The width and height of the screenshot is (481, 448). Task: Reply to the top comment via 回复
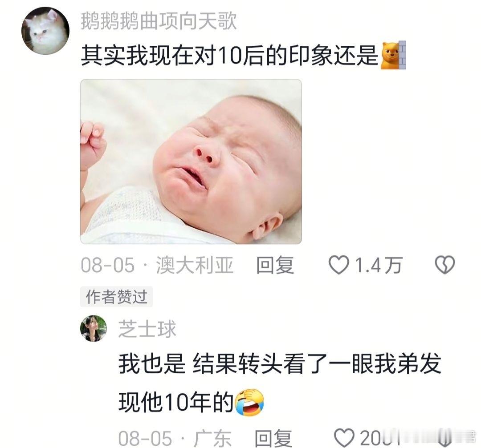pos(275,265)
